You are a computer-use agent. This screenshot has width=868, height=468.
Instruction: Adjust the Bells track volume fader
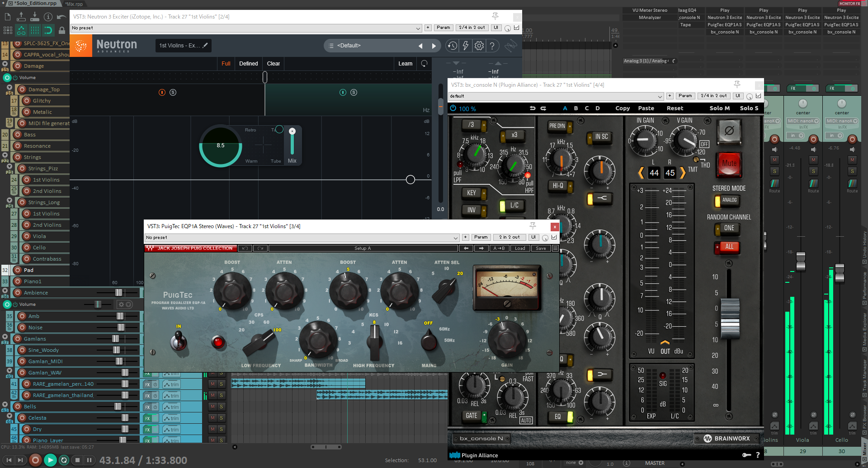click(x=118, y=407)
